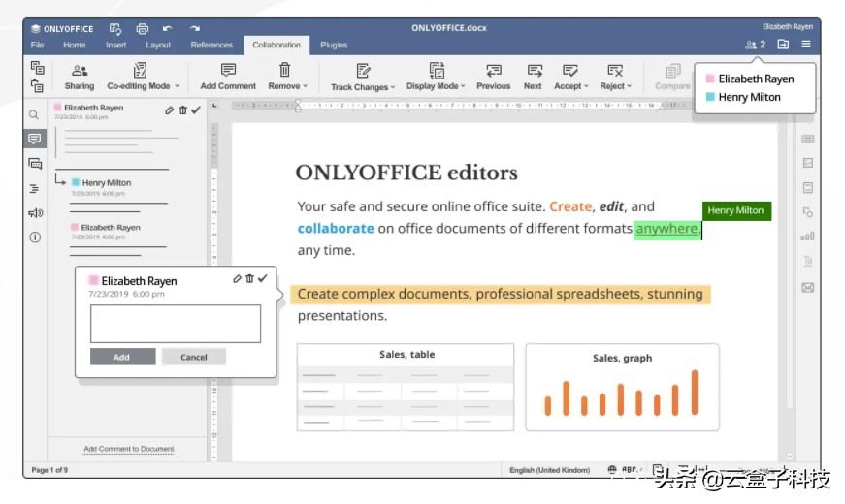
Task: Open the Comments panel in left sidebar
Action: tap(35, 139)
